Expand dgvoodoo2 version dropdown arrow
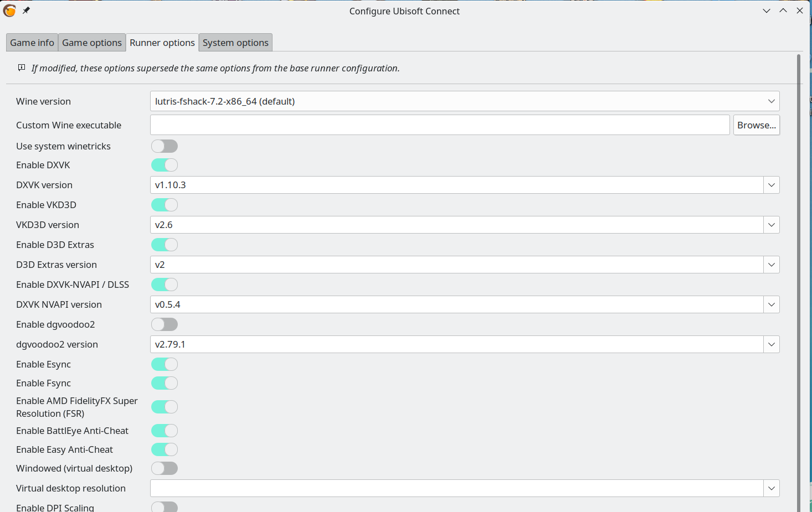Viewport: 812px width, 512px height. 772,344
